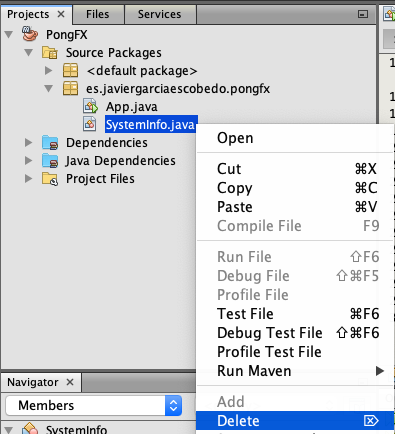
Task: Choose Test File from the context menu
Action: [295, 314]
